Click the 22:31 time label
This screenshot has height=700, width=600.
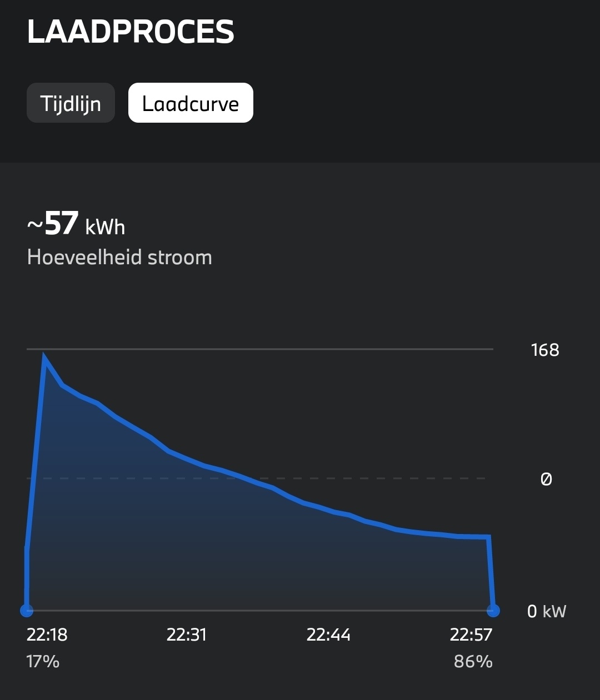[187, 634]
